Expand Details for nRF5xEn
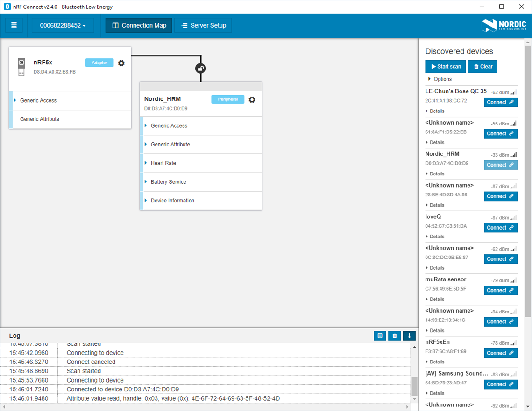This screenshot has width=532, height=411. click(435, 362)
